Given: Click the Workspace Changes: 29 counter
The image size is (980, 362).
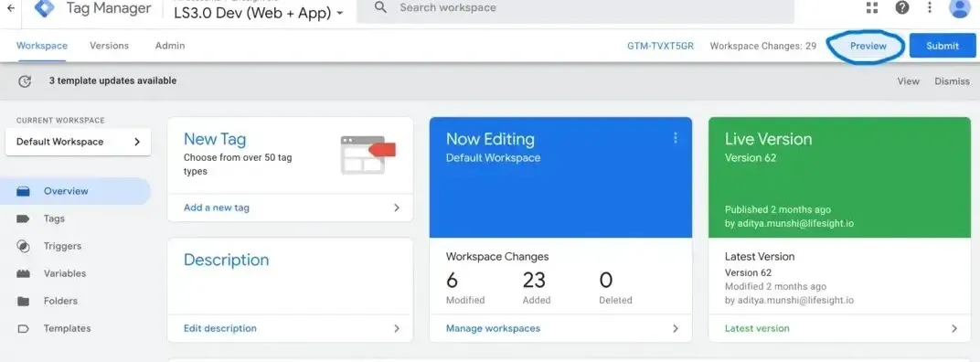Looking at the screenshot, I should [763, 46].
